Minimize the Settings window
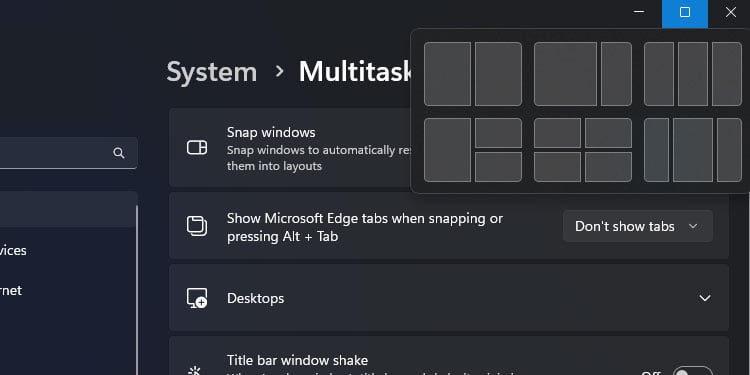The width and height of the screenshot is (750, 375). click(639, 13)
